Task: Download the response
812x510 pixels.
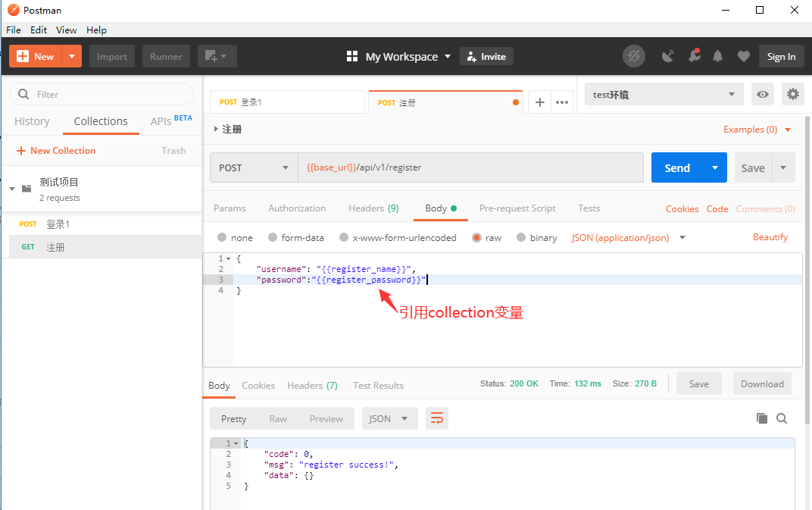Action: [762, 383]
